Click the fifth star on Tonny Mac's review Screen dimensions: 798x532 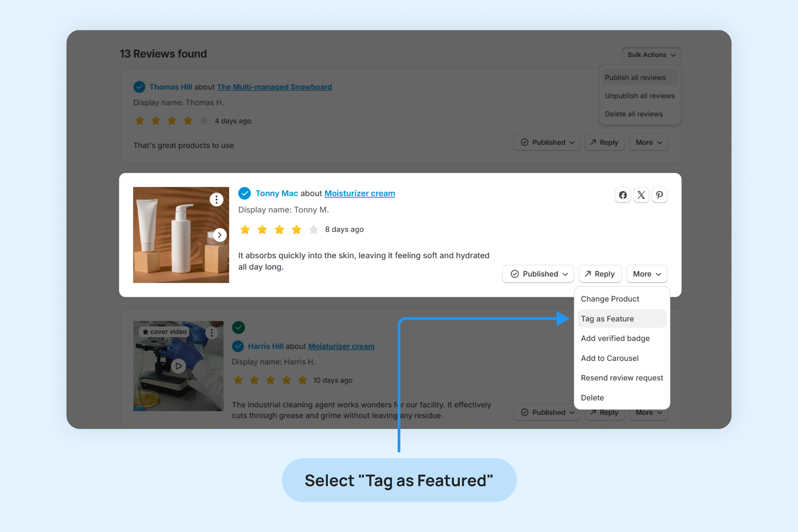(314, 230)
